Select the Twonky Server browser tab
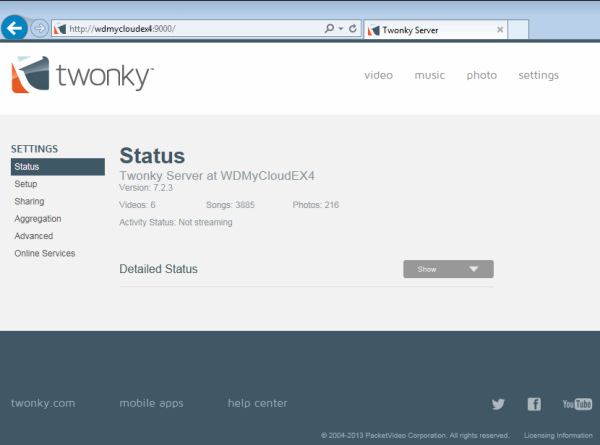 click(435, 30)
